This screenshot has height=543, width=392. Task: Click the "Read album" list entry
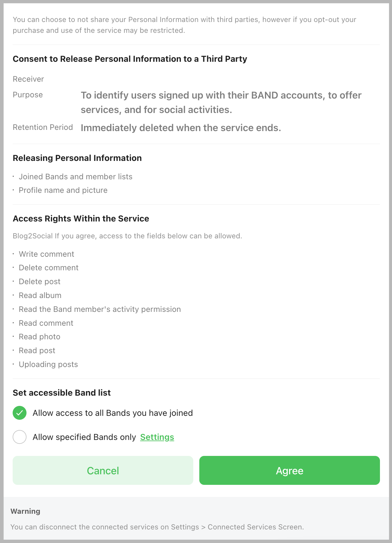click(x=40, y=295)
